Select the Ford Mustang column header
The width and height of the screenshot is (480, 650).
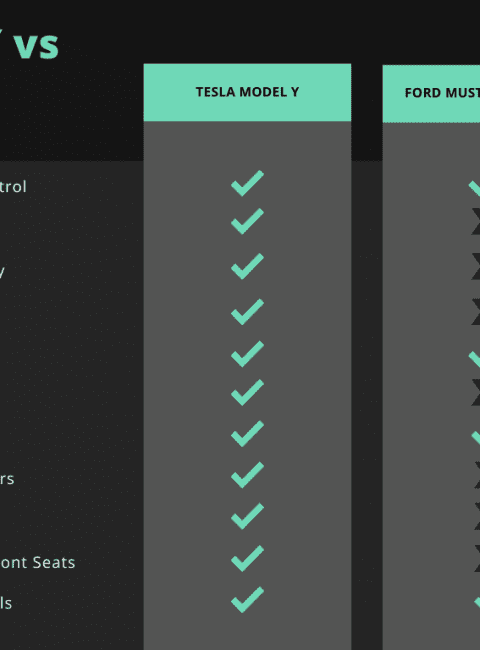tap(431, 93)
